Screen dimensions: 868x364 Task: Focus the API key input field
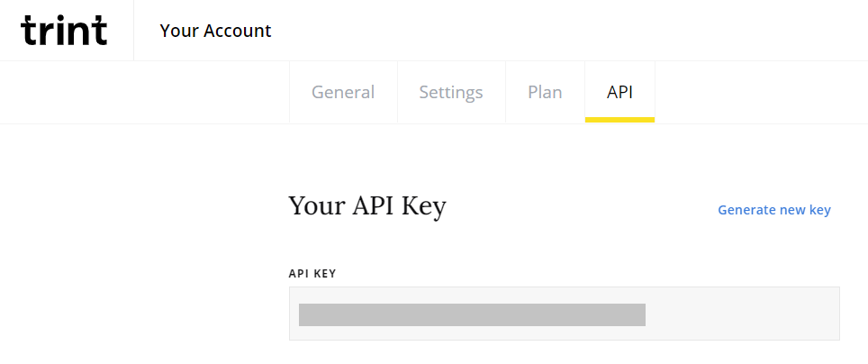(x=564, y=314)
